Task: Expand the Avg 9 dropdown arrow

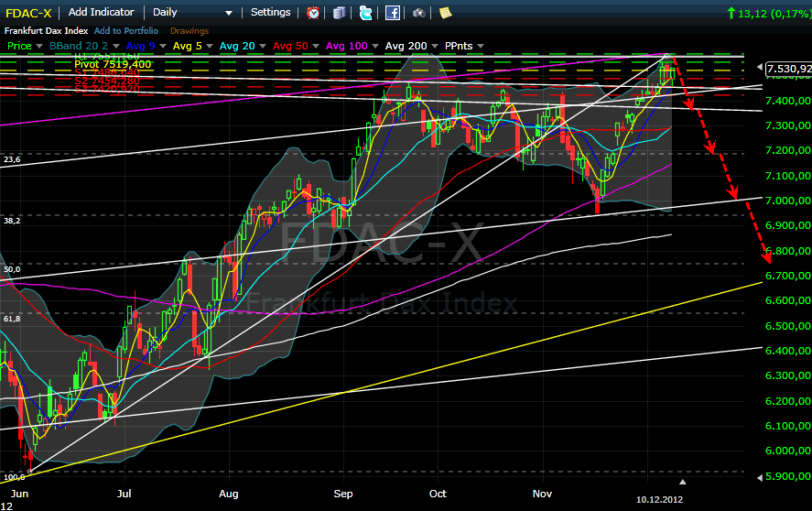Action: click(x=163, y=46)
